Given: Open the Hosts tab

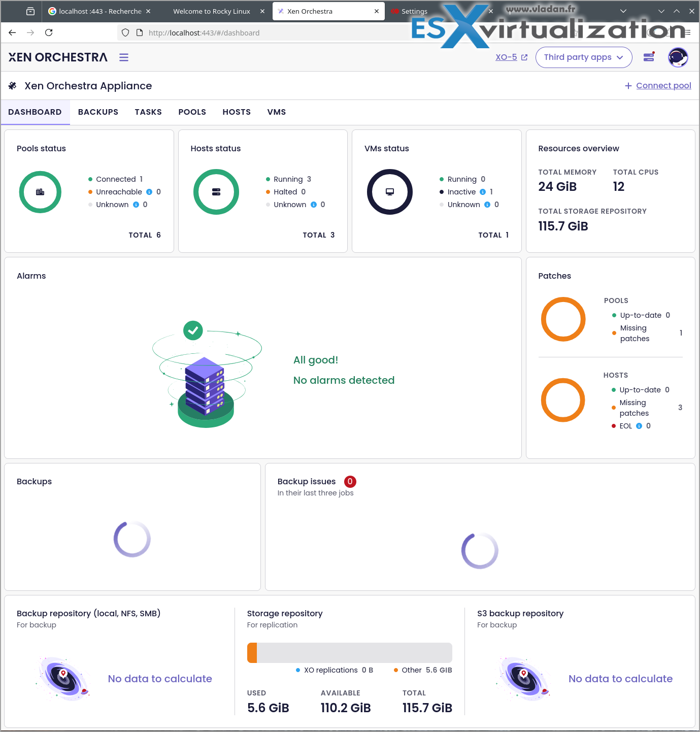Looking at the screenshot, I should coord(237,112).
